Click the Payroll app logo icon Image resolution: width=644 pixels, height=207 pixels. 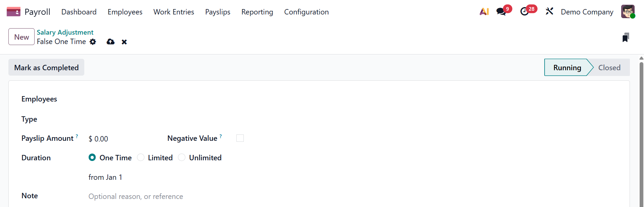tap(13, 12)
